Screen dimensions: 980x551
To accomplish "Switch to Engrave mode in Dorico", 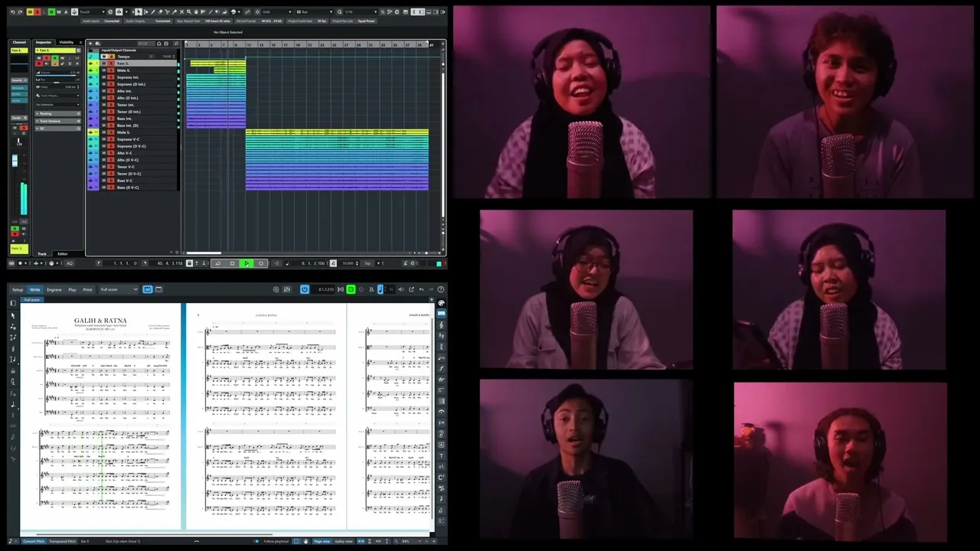I will 54,290.
